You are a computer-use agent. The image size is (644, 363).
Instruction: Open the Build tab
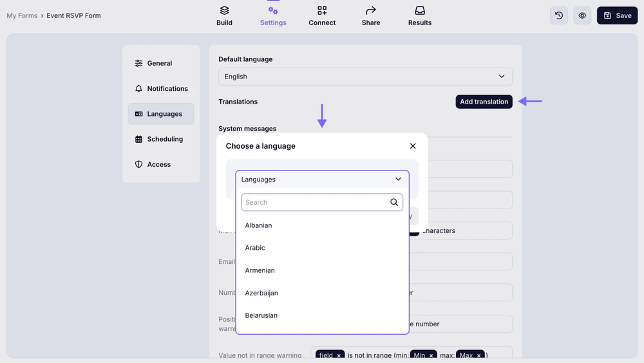click(224, 16)
